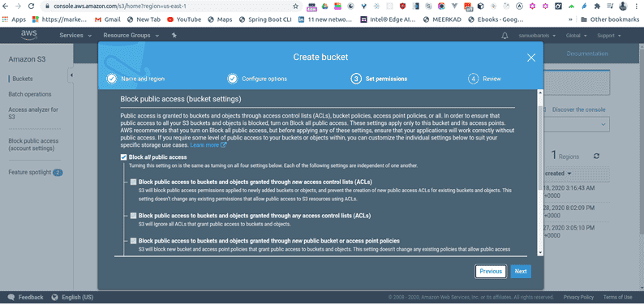The width and height of the screenshot is (644, 305).
Task: Click the Next button
Action: (521, 272)
